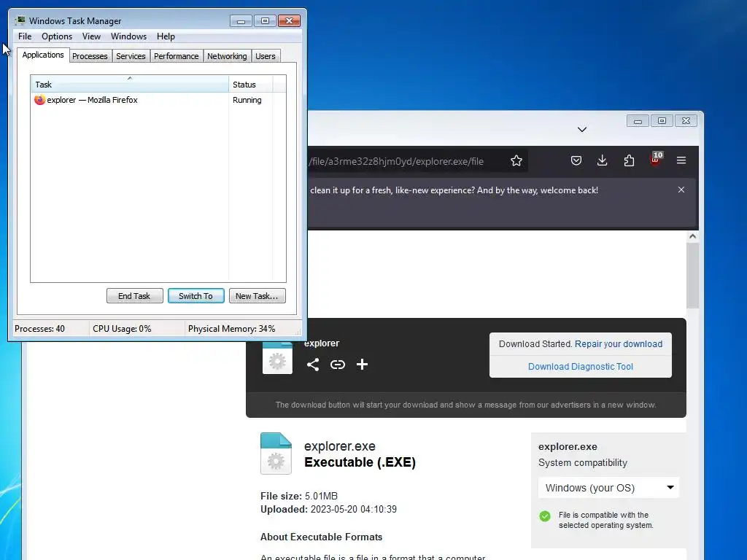Select the explorer — Mozilla Firefox task row
747x560 pixels.
158,100
